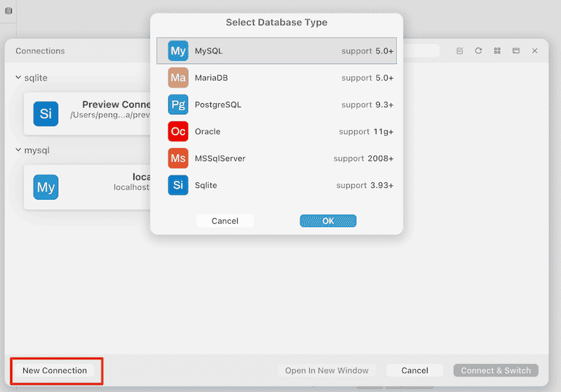Viewport: 561px width, 392px height.
Task: Select the Oracle label text
Action: 208,131
